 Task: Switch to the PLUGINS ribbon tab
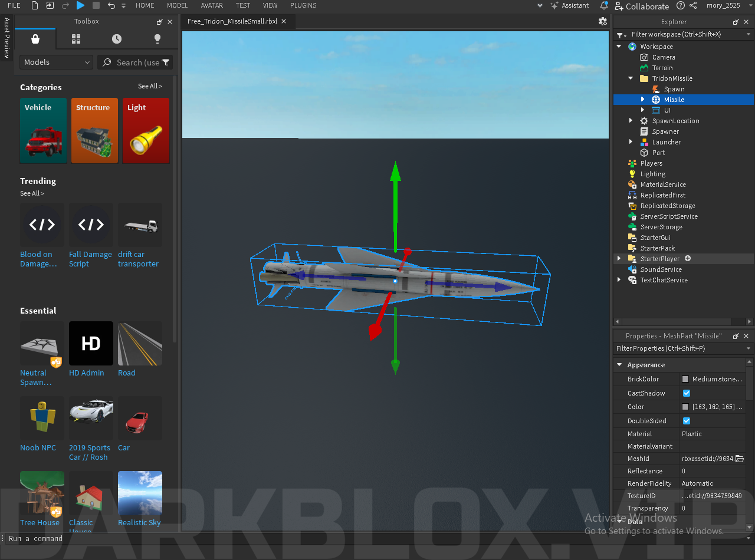pyautogui.click(x=303, y=5)
